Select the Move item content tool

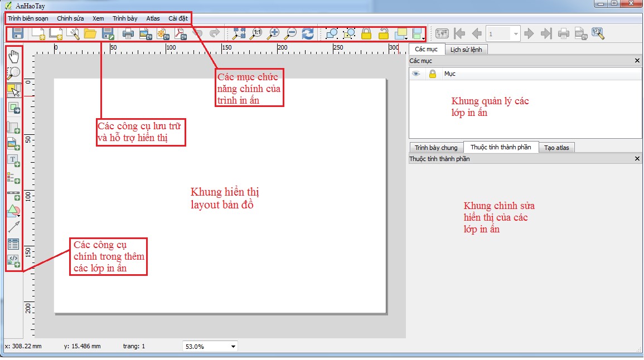[x=13, y=108]
